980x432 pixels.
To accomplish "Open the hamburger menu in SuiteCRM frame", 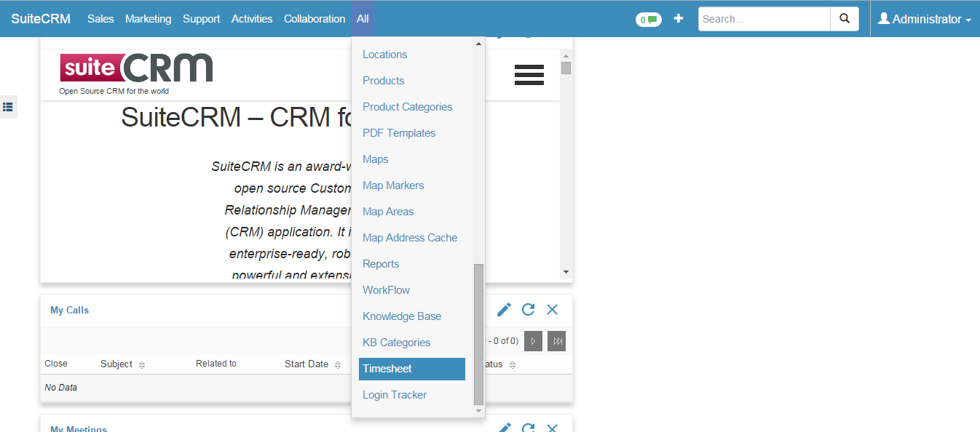I will (x=529, y=75).
